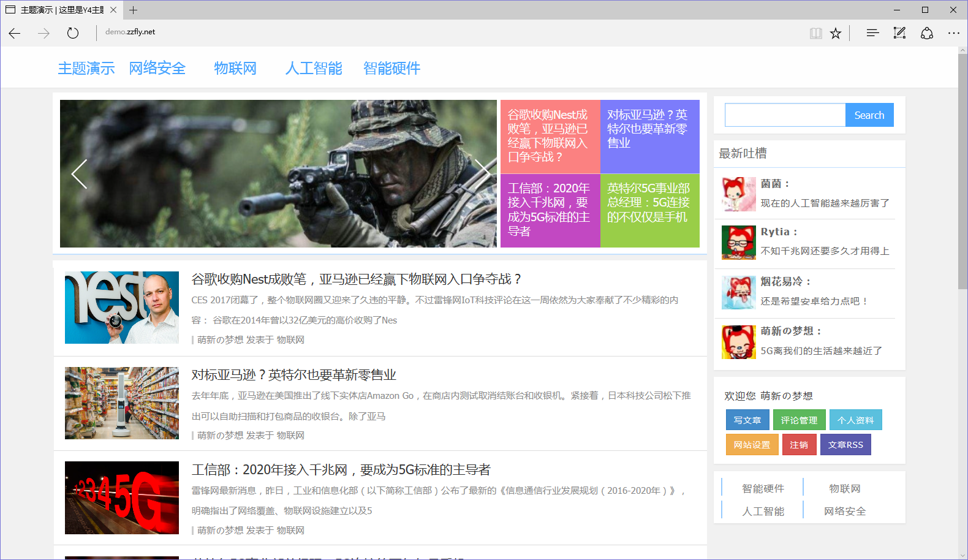
Task: Go back to the previous page
Action: [x=15, y=33]
